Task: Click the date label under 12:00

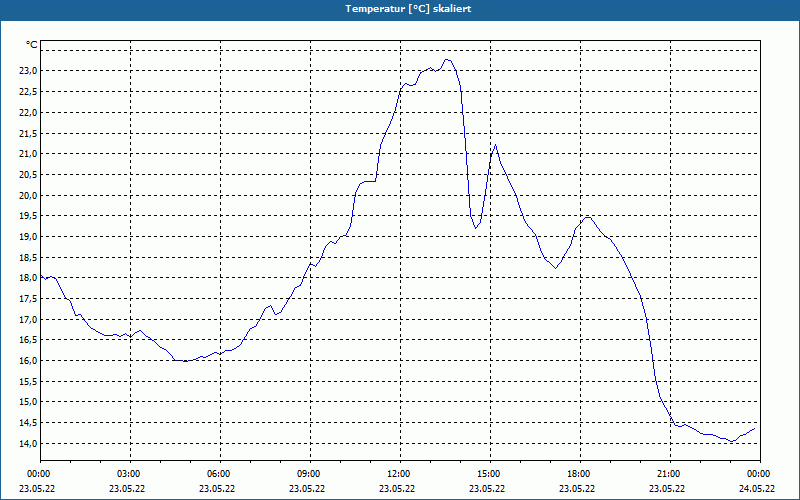Action: click(x=397, y=489)
